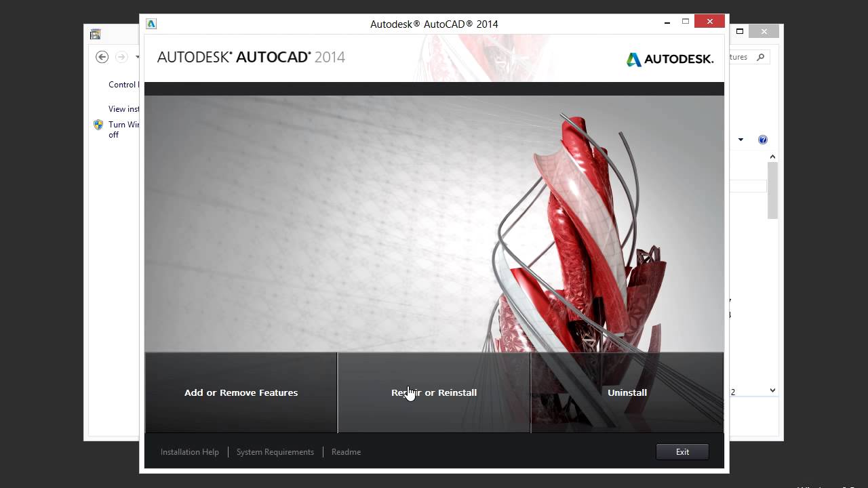Open the Readme link
This screenshot has width=868, height=488.
(x=346, y=452)
